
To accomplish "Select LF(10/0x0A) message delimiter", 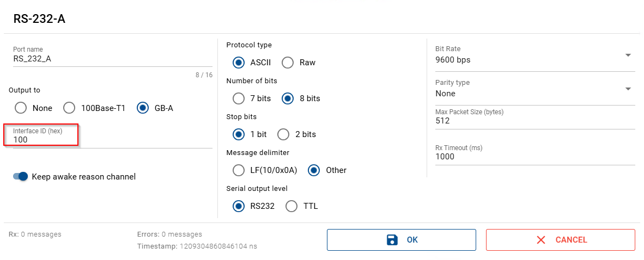I will [x=239, y=170].
